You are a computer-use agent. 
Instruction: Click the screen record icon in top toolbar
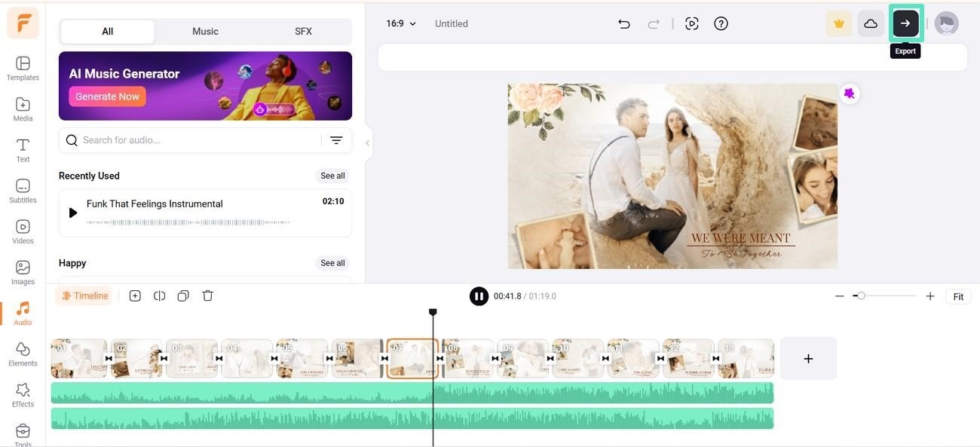(x=692, y=23)
